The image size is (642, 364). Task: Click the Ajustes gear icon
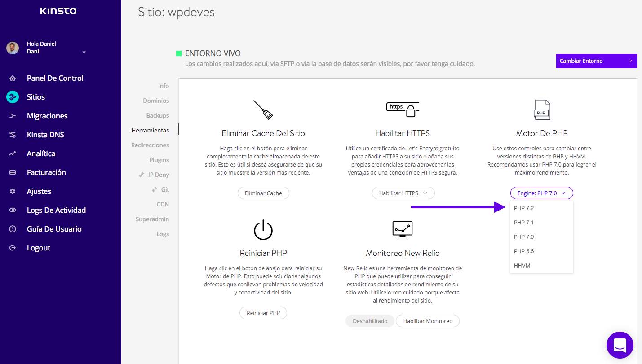click(x=13, y=191)
